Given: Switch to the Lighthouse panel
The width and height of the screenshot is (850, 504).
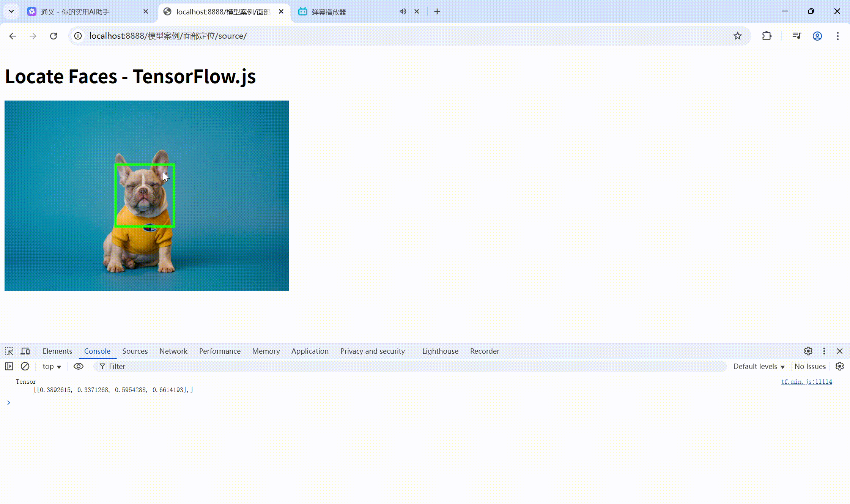Looking at the screenshot, I should coord(440,351).
